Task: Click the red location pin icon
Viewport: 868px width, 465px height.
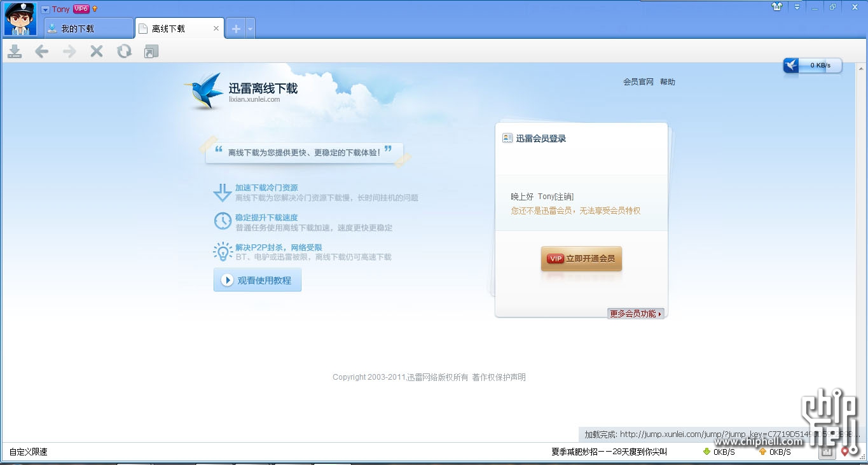Action: point(845,452)
